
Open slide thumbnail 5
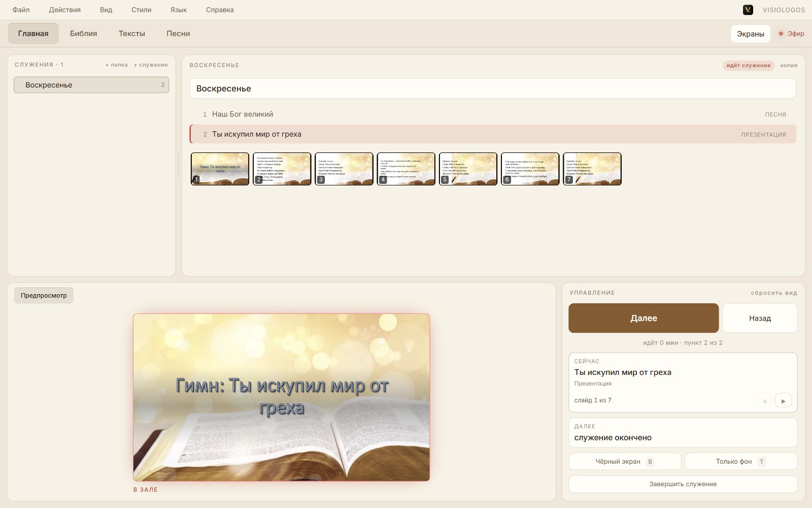click(x=468, y=169)
